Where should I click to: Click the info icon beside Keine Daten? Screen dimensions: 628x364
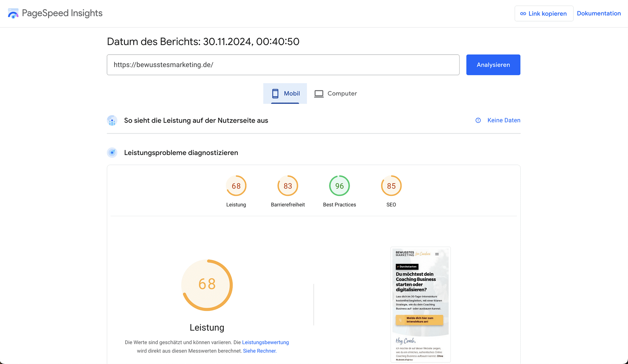point(478,120)
